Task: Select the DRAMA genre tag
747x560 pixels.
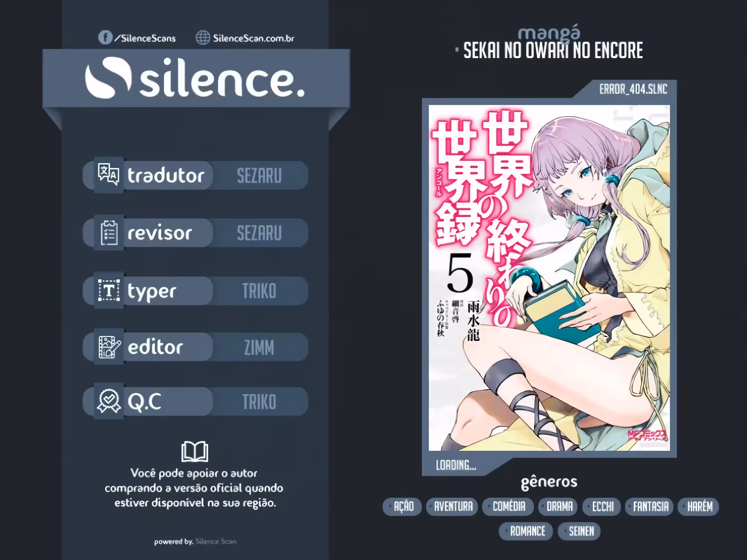Action: (x=558, y=507)
